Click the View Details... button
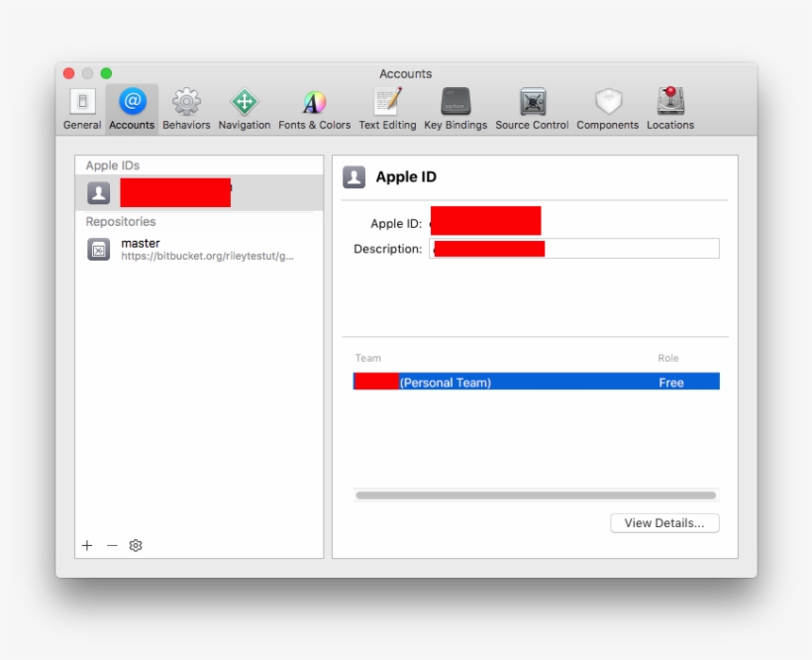This screenshot has width=812, height=660. point(664,523)
